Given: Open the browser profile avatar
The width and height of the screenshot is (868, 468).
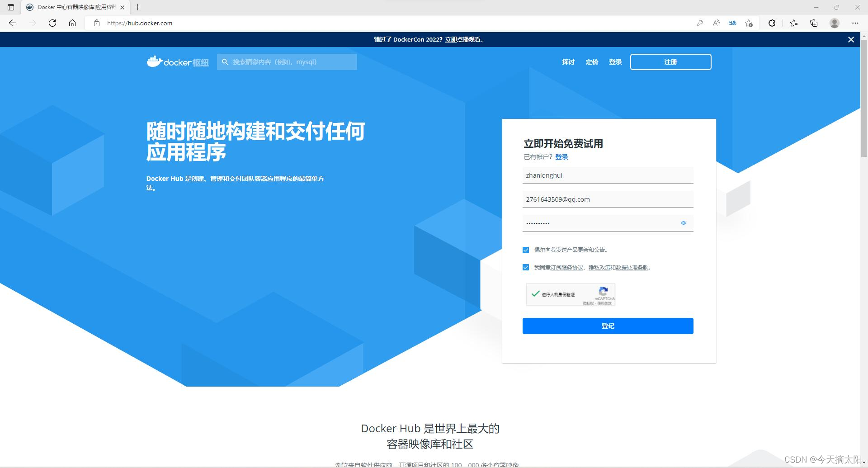Looking at the screenshot, I should click(835, 23).
